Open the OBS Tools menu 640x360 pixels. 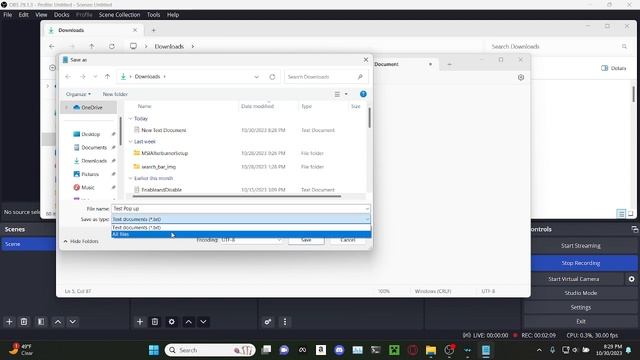coord(153,15)
